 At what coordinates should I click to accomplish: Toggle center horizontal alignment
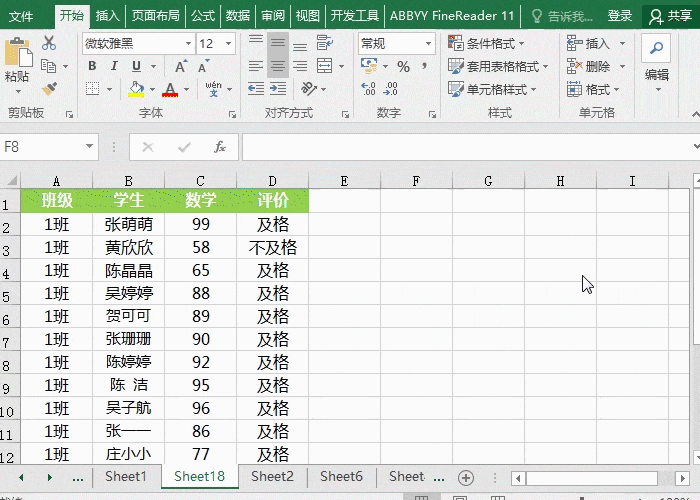[278, 66]
